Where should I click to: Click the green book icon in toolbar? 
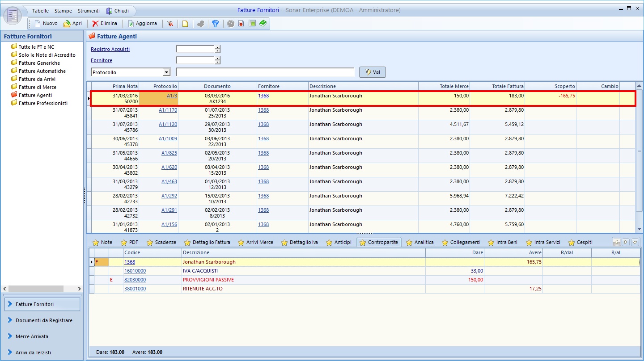click(263, 23)
